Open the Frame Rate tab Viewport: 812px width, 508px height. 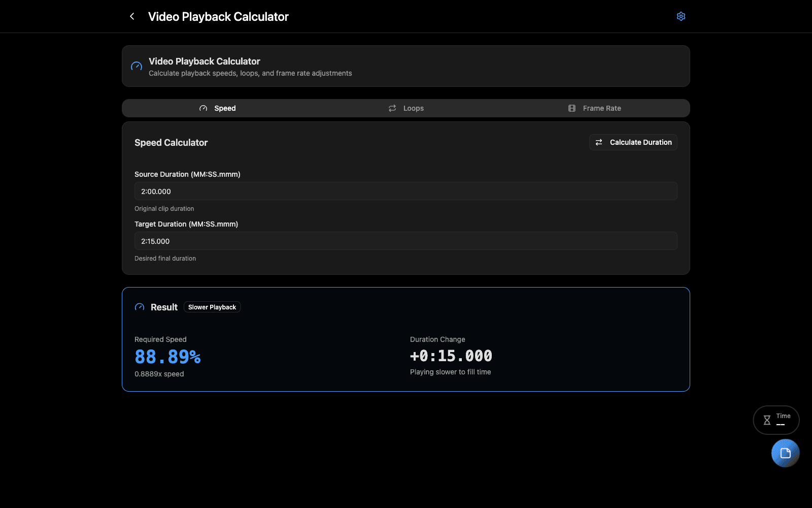click(594, 108)
